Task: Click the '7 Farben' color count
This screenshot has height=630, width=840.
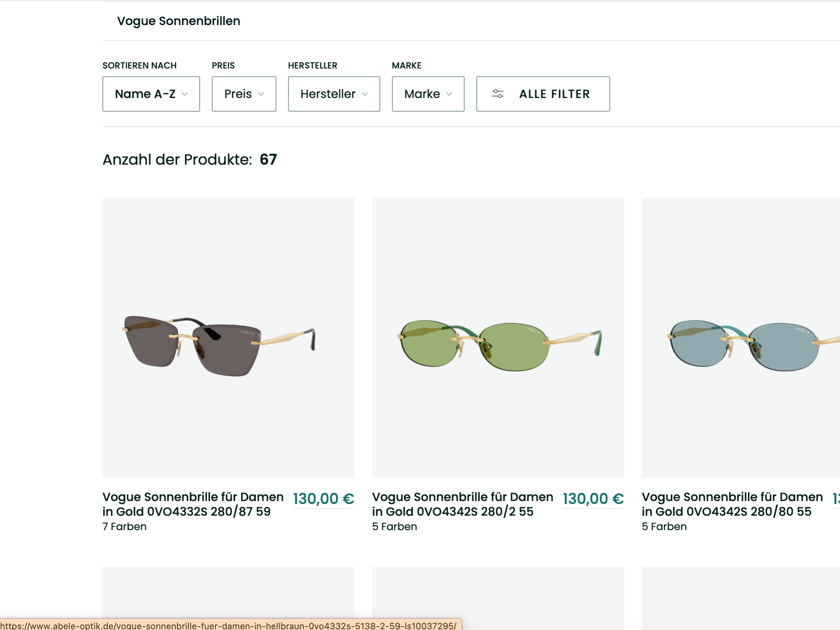Action: click(x=125, y=526)
